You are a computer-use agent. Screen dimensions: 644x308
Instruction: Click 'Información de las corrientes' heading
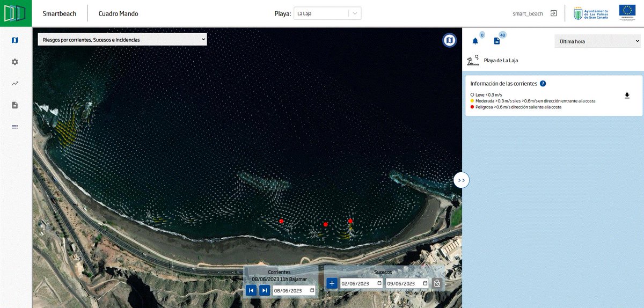click(504, 84)
